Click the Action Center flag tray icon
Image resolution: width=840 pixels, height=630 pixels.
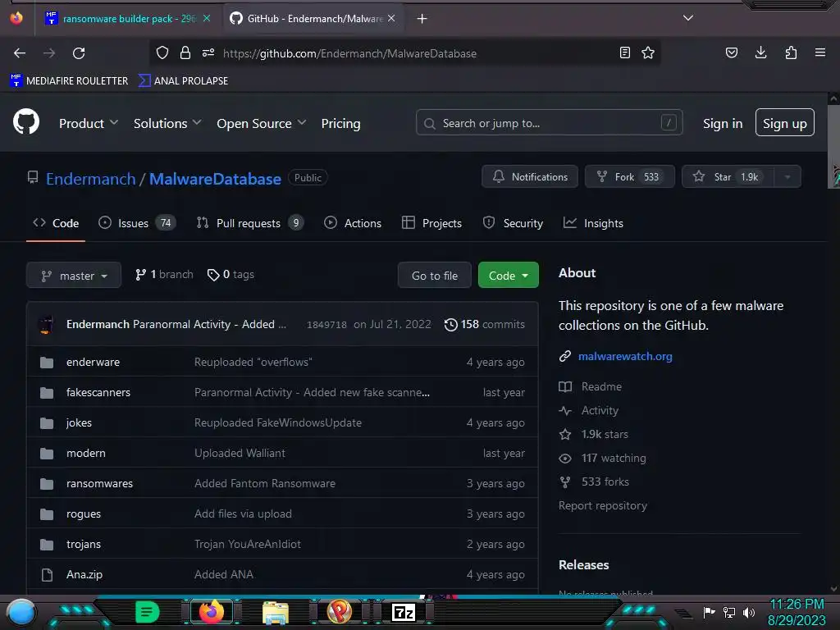click(710, 612)
